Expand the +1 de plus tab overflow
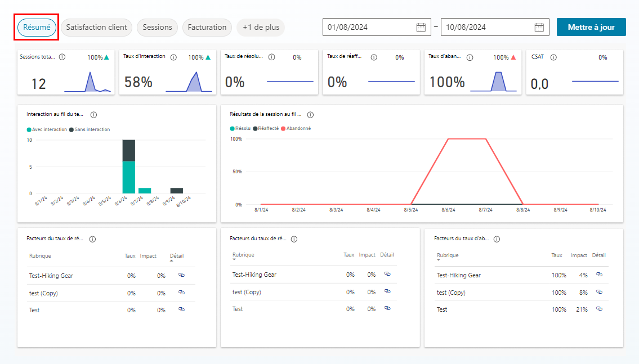 (261, 27)
